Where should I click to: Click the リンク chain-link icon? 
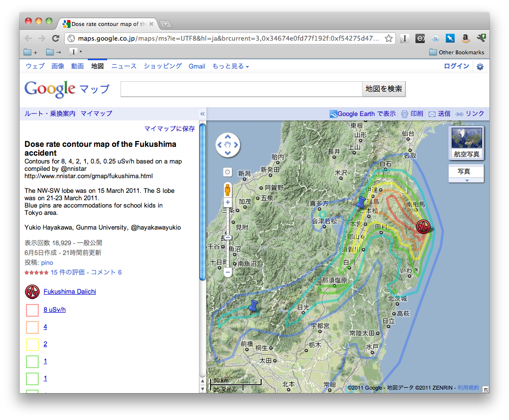459,113
